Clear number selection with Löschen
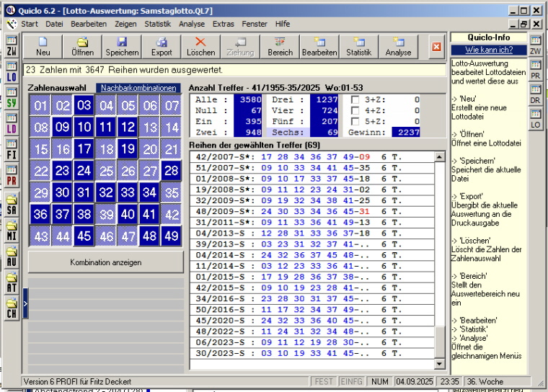Image resolution: width=548 pixels, height=392 pixels. (x=200, y=46)
